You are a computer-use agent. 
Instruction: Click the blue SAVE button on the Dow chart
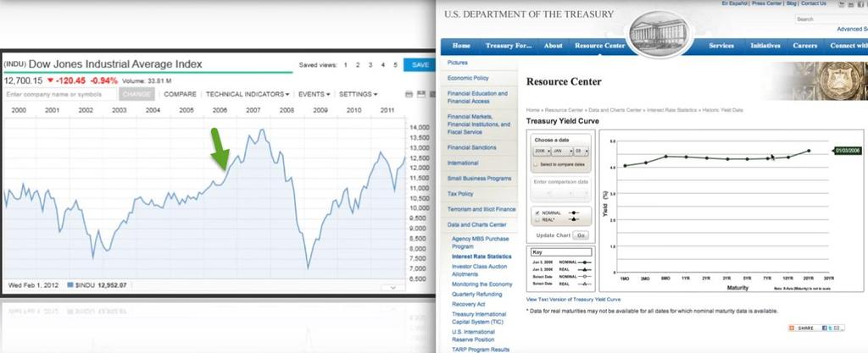420,64
